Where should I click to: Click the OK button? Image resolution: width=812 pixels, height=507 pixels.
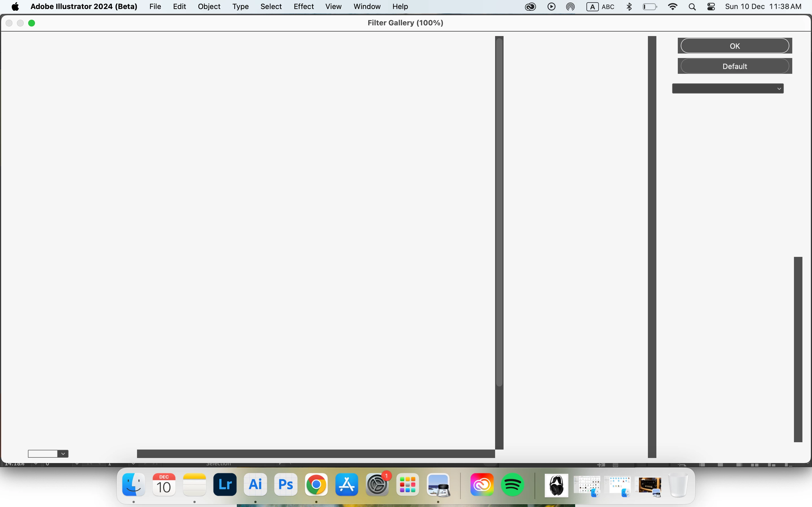(x=734, y=46)
